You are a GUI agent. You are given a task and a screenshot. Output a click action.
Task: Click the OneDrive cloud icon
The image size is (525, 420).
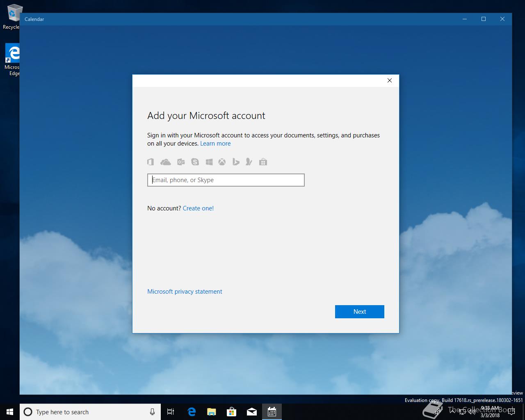coord(166,162)
